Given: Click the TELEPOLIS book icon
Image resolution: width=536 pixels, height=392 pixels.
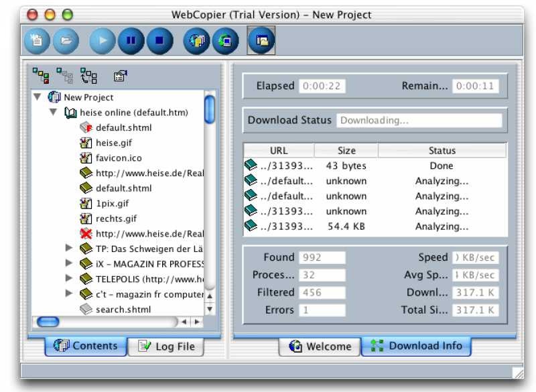Looking at the screenshot, I should click(x=86, y=279).
